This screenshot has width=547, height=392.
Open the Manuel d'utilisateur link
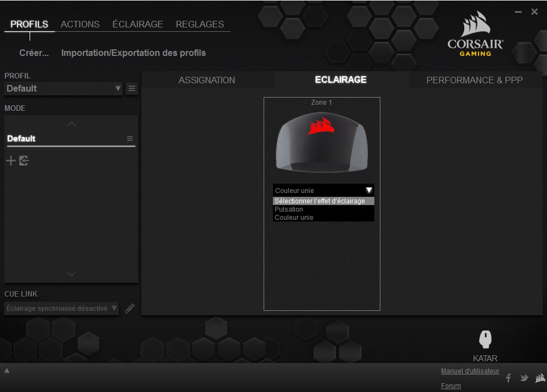coord(470,371)
